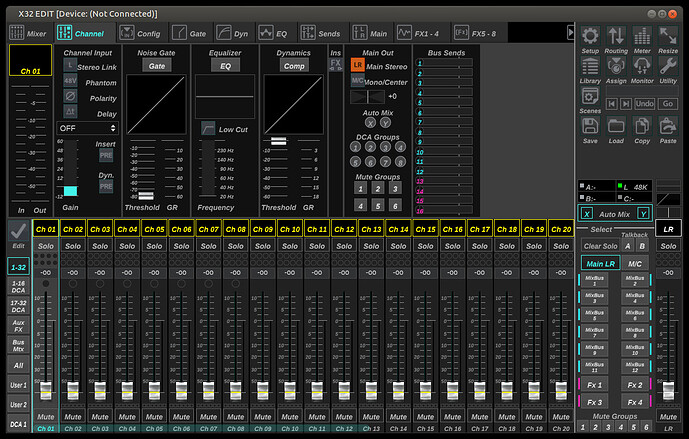Click the Go button

668,104
